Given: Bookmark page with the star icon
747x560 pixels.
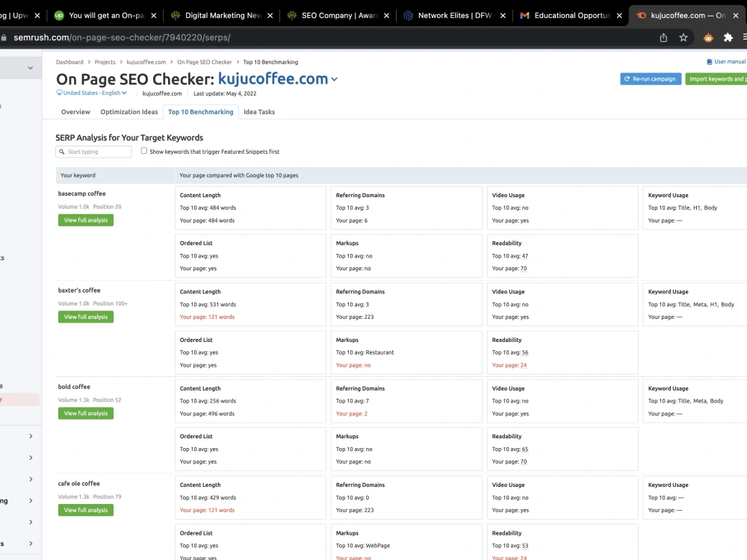Looking at the screenshot, I should pyautogui.click(x=684, y=37).
